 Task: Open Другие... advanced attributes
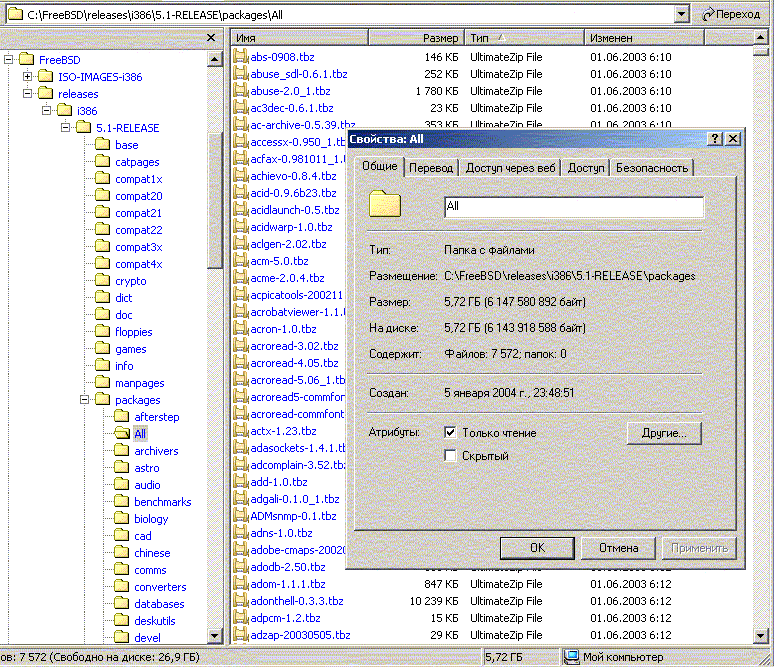pyautogui.click(x=664, y=433)
